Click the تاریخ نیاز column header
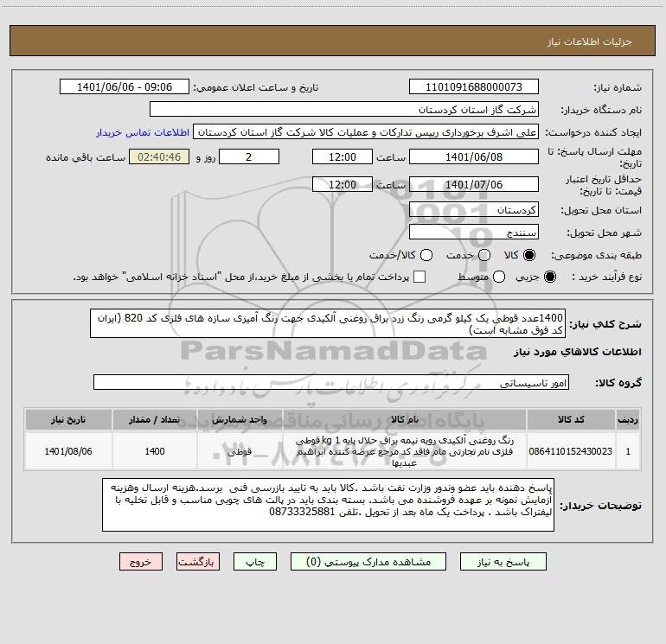The height and width of the screenshot is (644, 666). click(68, 419)
